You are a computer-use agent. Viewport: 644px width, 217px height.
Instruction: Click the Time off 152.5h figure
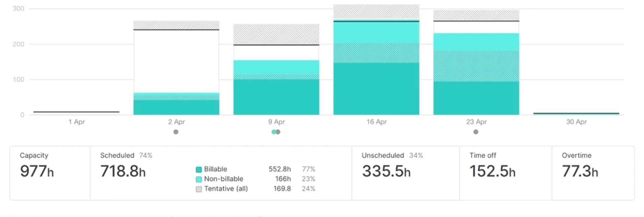492,171
